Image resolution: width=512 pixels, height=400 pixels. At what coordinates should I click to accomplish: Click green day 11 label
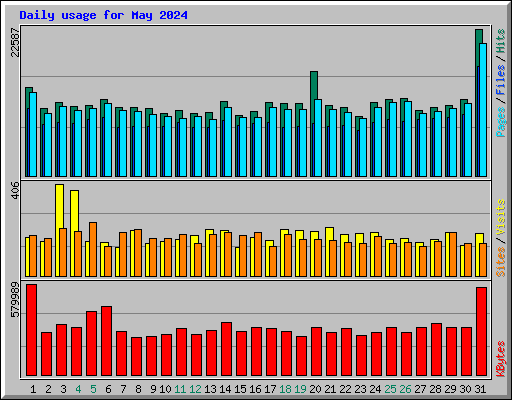(x=180, y=389)
